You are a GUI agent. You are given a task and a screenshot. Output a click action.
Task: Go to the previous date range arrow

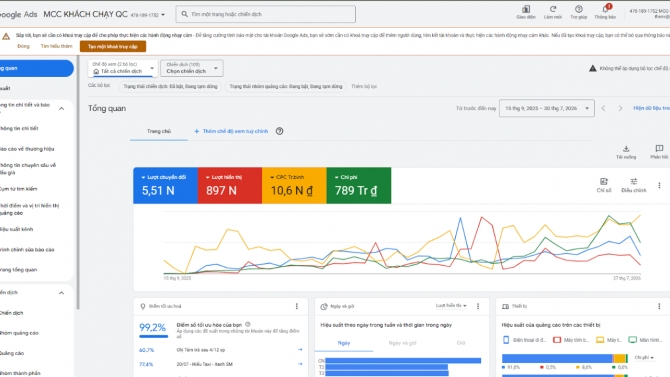(x=603, y=109)
